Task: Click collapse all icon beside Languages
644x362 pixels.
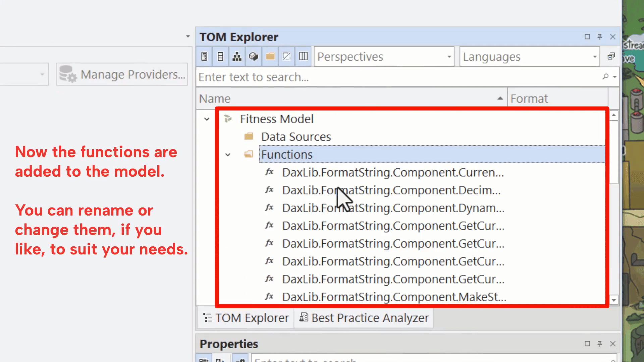Action: [x=611, y=56]
